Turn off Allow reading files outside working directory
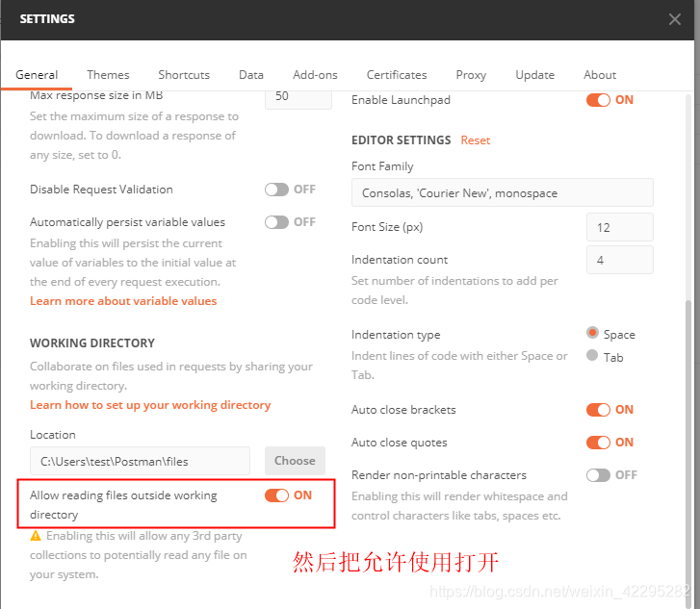This screenshot has height=609, width=700. coord(276,495)
